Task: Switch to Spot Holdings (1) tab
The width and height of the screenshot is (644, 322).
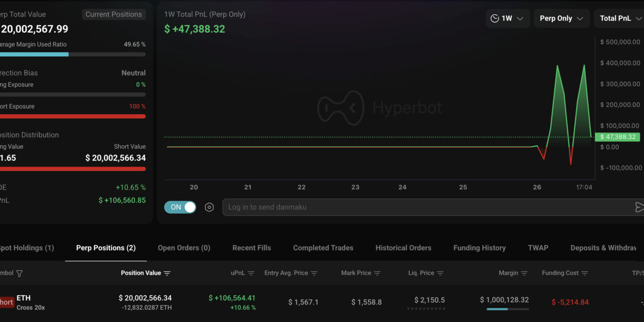Action: coord(26,248)
